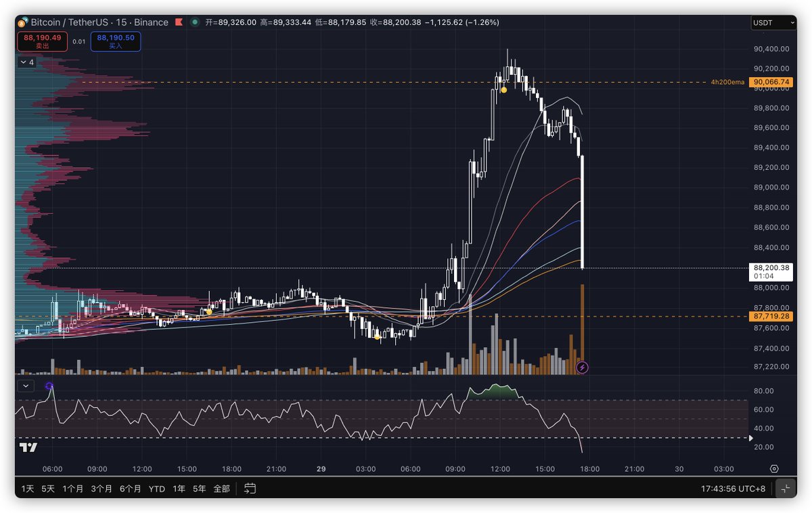Screen dimensions: 812x513
Task: Click price scale value 90,400.00
Action: [772, 49]
